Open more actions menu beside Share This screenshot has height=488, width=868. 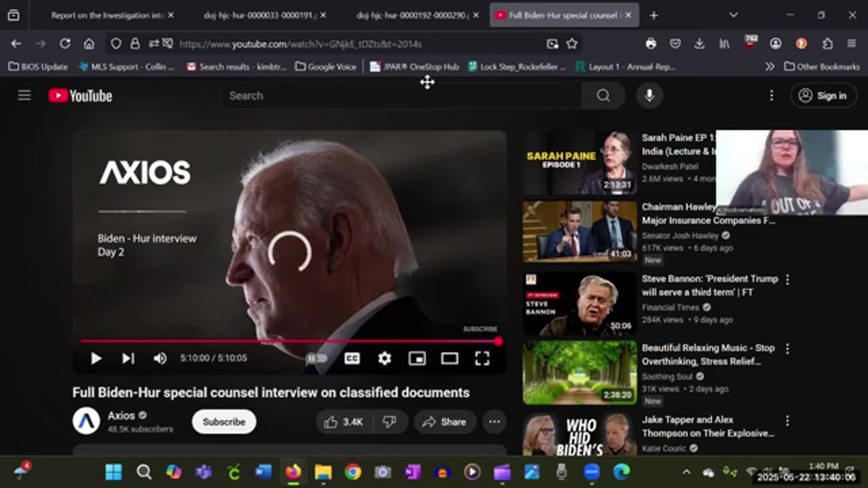(494, 422)
